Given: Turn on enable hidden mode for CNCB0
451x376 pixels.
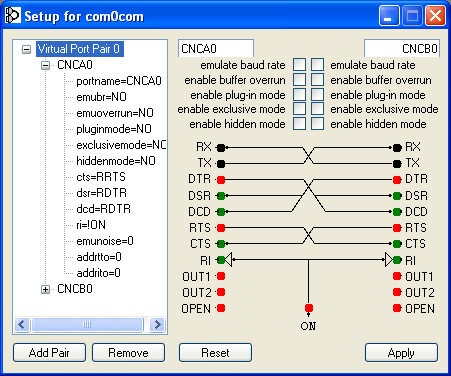Looking at the screenshot, I should pos(318,124).
